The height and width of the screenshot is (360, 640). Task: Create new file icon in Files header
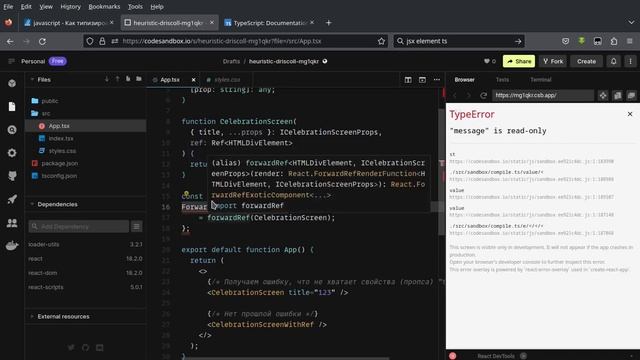pos(128,79)
